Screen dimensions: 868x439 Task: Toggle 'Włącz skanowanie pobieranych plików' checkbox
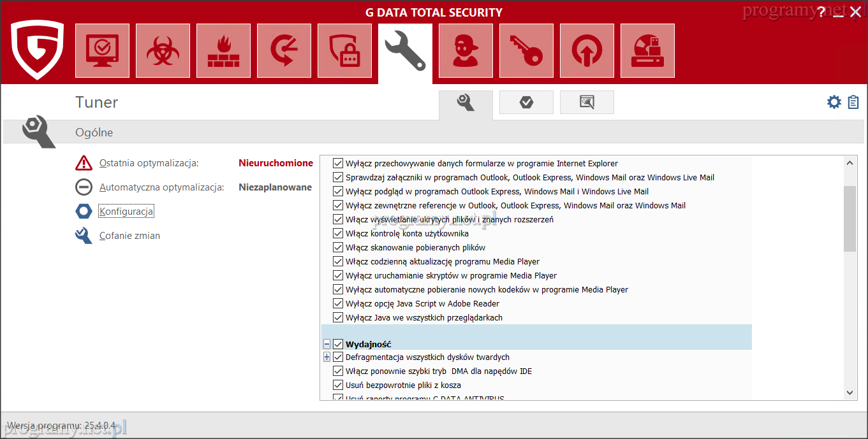pyautogui.click(x=338, y=247)
